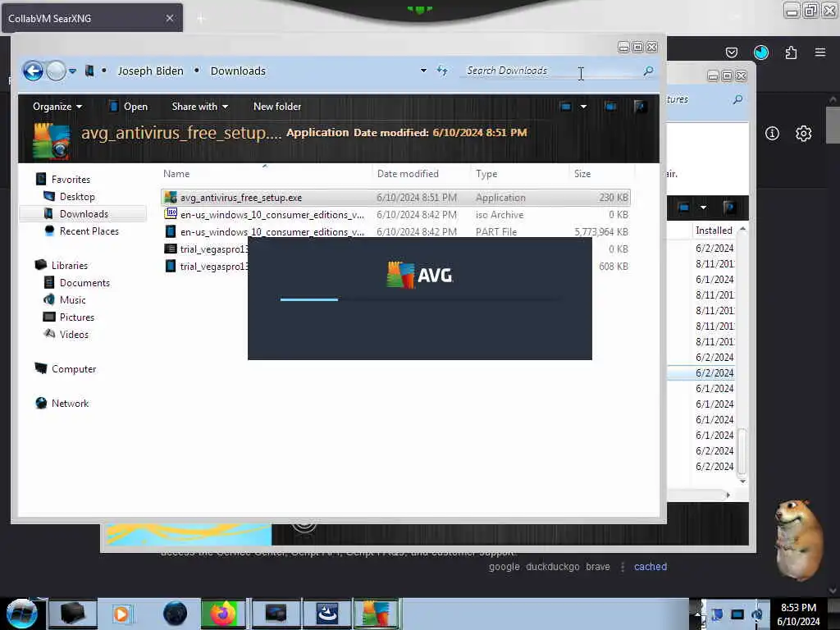Follow the cached link

[651, 567]
